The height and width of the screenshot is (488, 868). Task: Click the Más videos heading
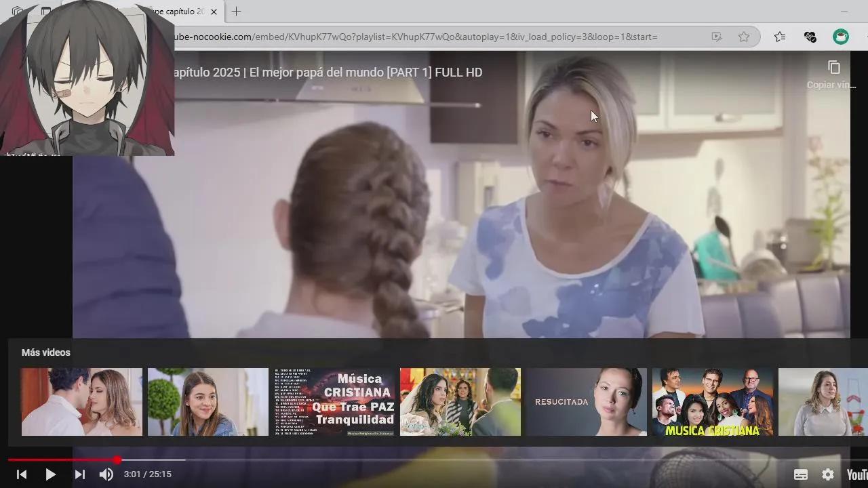click(46, 352)
